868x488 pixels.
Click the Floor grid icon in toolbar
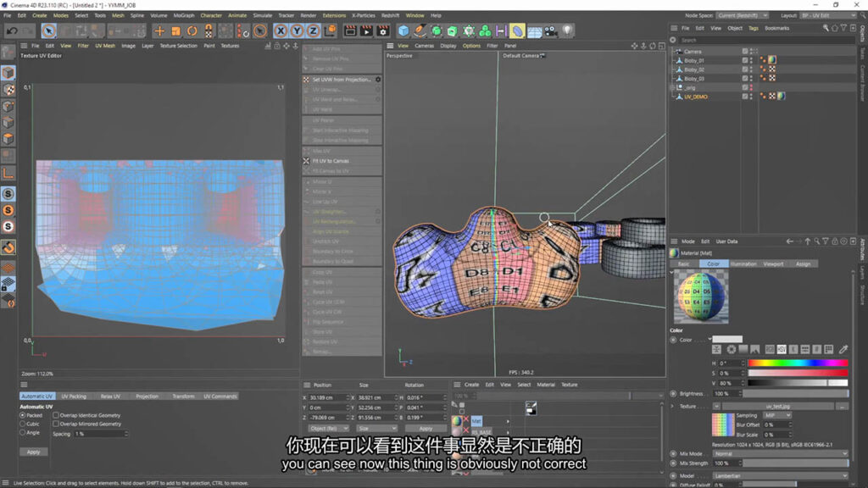pyautogui.click(x=534, y=31)
